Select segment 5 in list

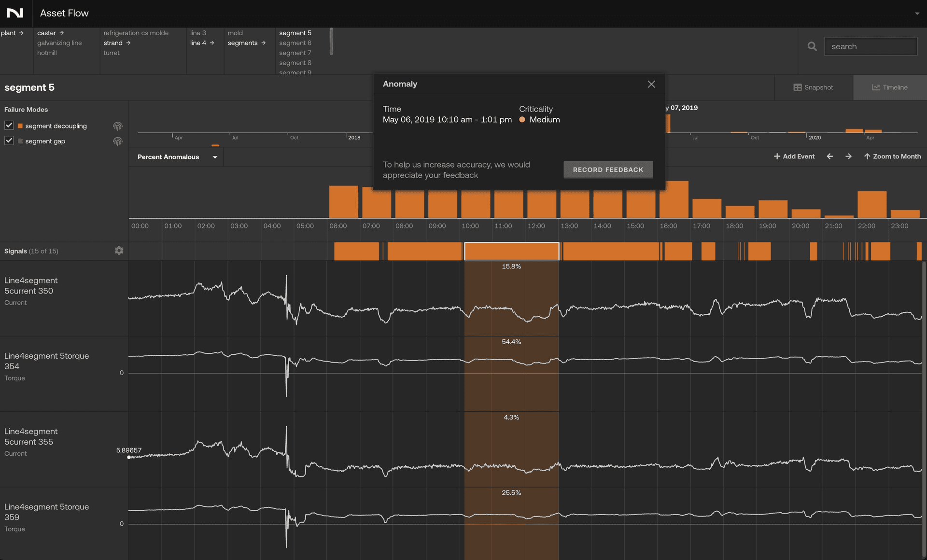click(295, 33)
